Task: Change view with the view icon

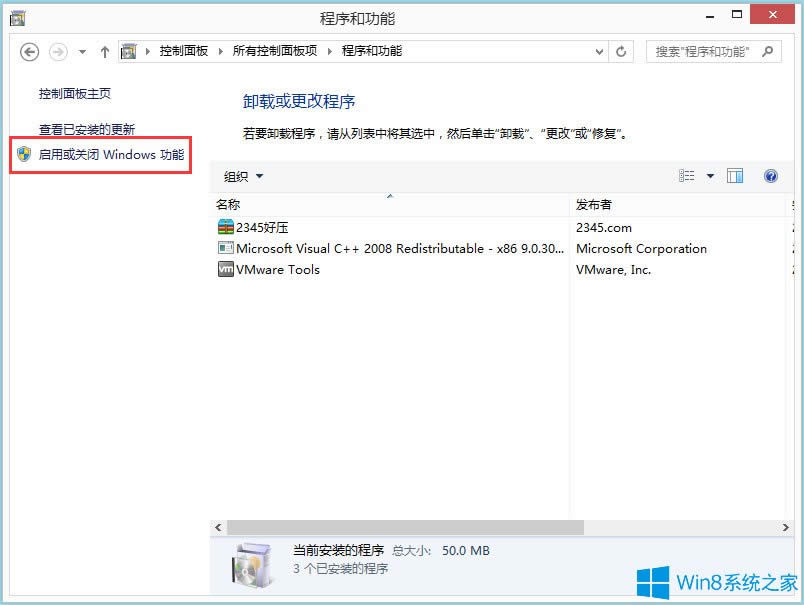Action: pyautogui.click(x=687, y=176)
